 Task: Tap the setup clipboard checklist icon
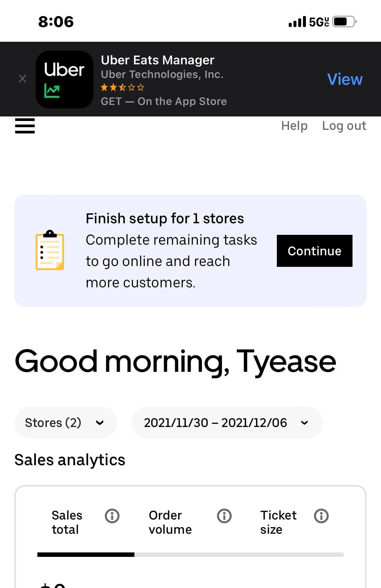50,250
